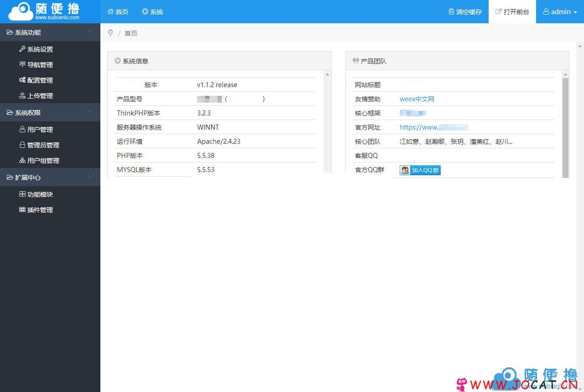Click the 服务器操作系统 row label
The height and width of the screenshot is (392, 584).
(x=139, y=127)
